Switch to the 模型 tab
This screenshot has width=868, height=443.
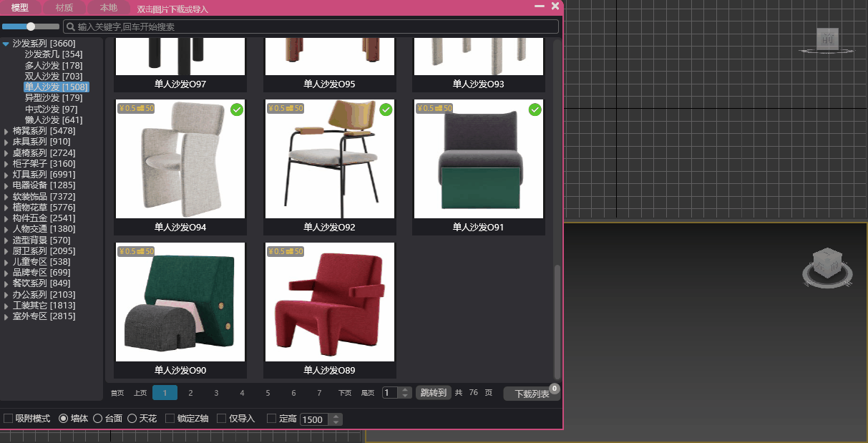tap(20, 8)
